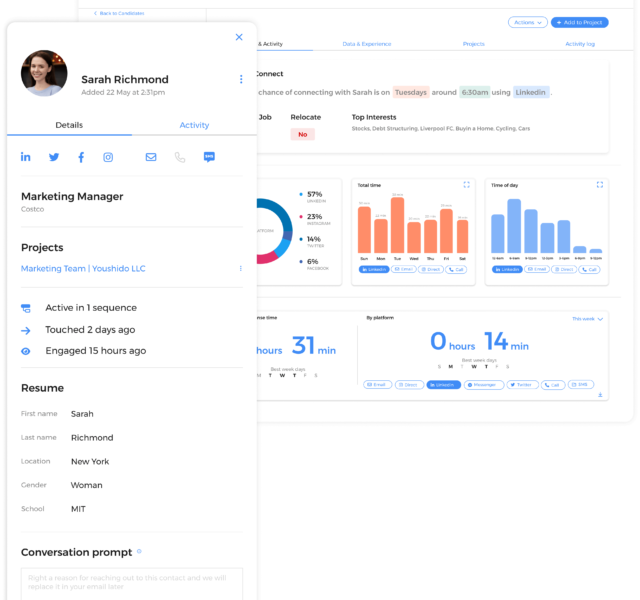This screenshot has width=640, height=600.
Task: Click the orange Tue bar in Total time
Action: 397,225
